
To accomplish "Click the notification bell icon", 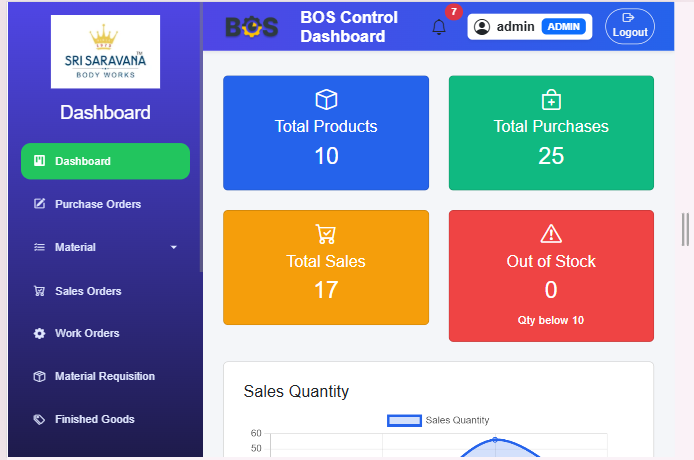I will (439, 28).
